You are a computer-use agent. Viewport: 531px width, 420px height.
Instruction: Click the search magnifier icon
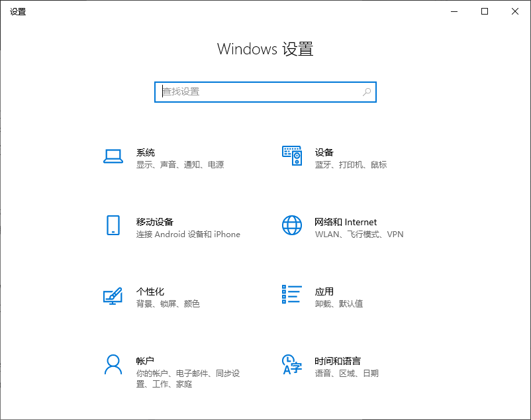pos(367,92)
